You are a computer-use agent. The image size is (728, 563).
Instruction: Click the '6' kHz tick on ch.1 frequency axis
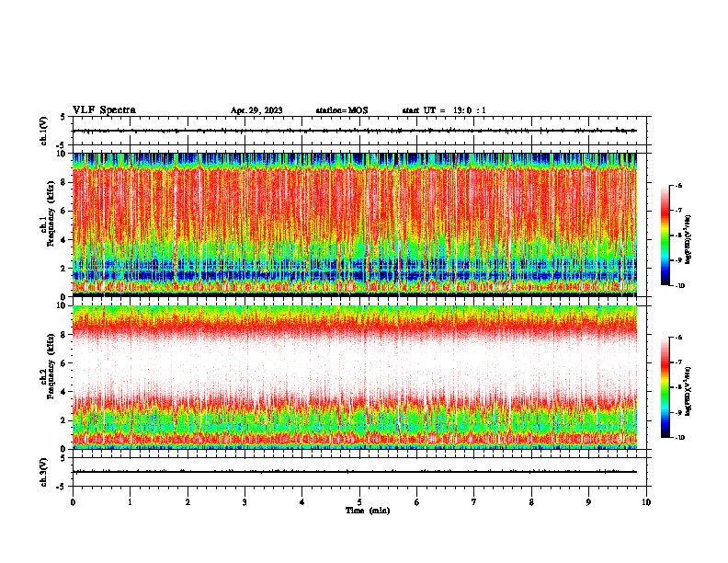pyautogui.click(x=65, y=211)
